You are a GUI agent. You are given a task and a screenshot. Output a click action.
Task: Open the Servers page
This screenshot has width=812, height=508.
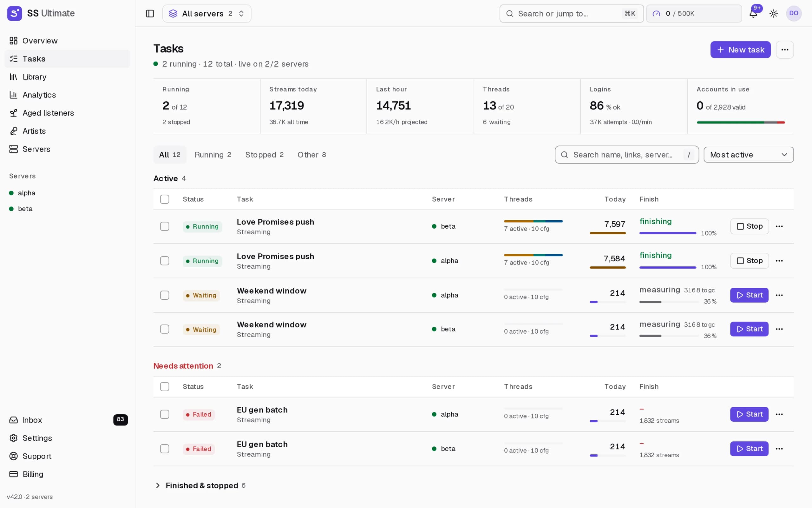point(67,149)
